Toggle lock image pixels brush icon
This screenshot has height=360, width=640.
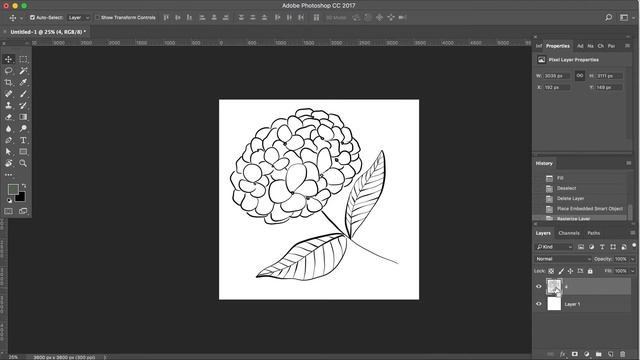561,271
